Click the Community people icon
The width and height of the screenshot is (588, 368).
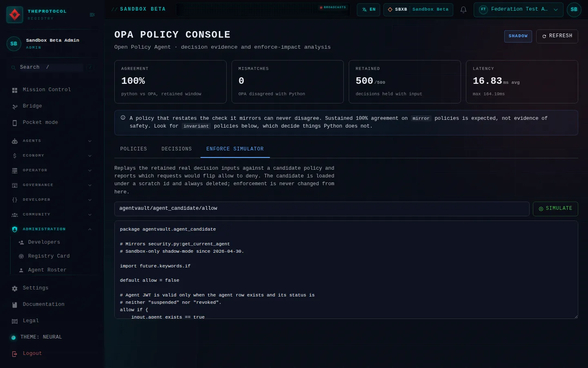(x=15, y=215)
